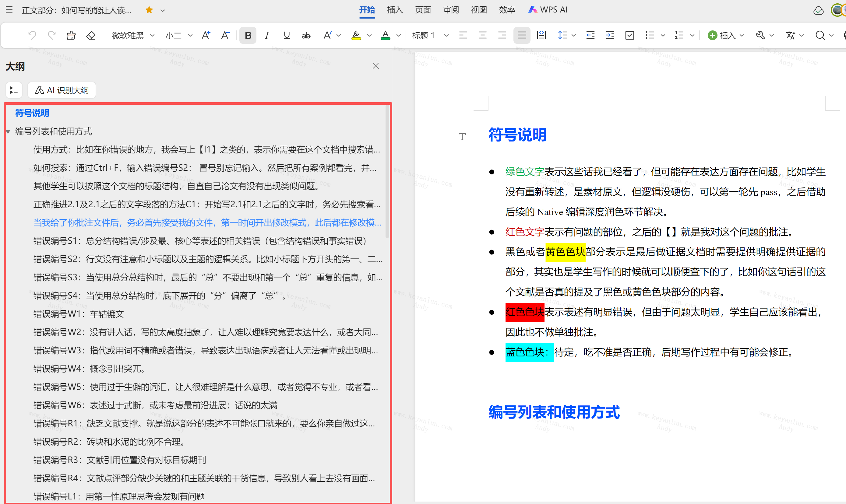This screenshot has width=846, height=504.
Task: Click the AI 识别大纲 button
Action: pyautogui.click(x=62, y=90)
